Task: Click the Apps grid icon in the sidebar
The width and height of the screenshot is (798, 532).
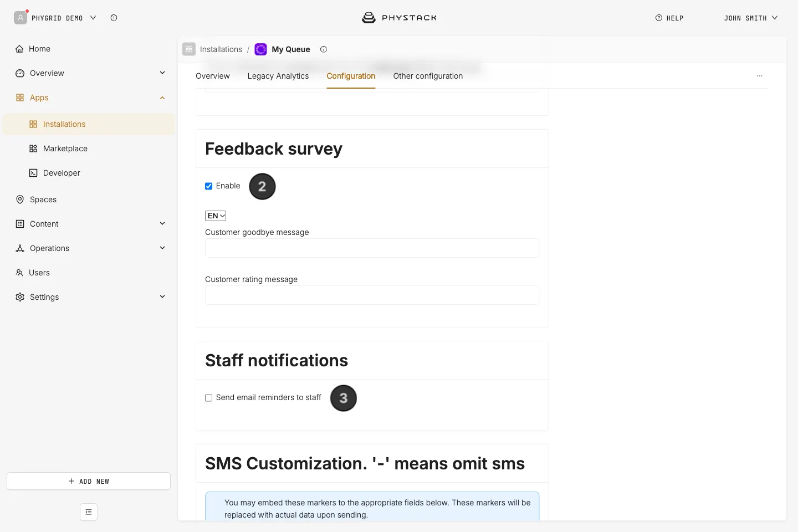Action: pyautogui.click(x=20, y=98)
